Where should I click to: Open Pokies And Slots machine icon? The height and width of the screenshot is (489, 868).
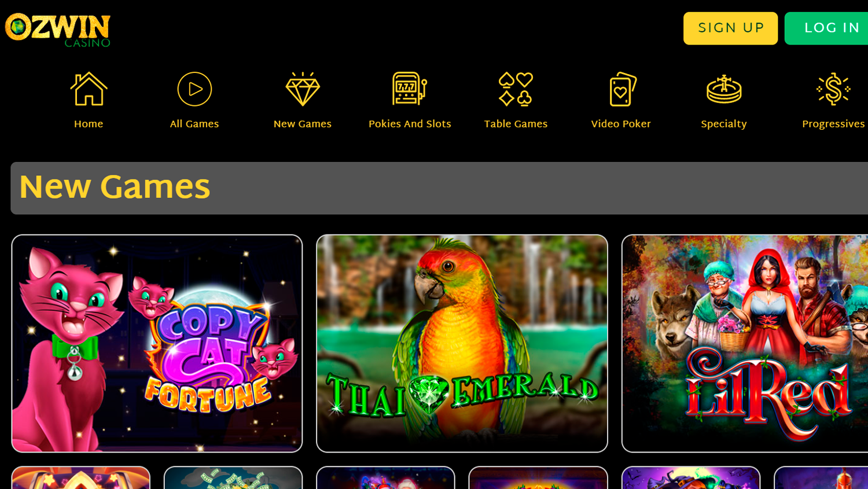(x=410, y=89)
